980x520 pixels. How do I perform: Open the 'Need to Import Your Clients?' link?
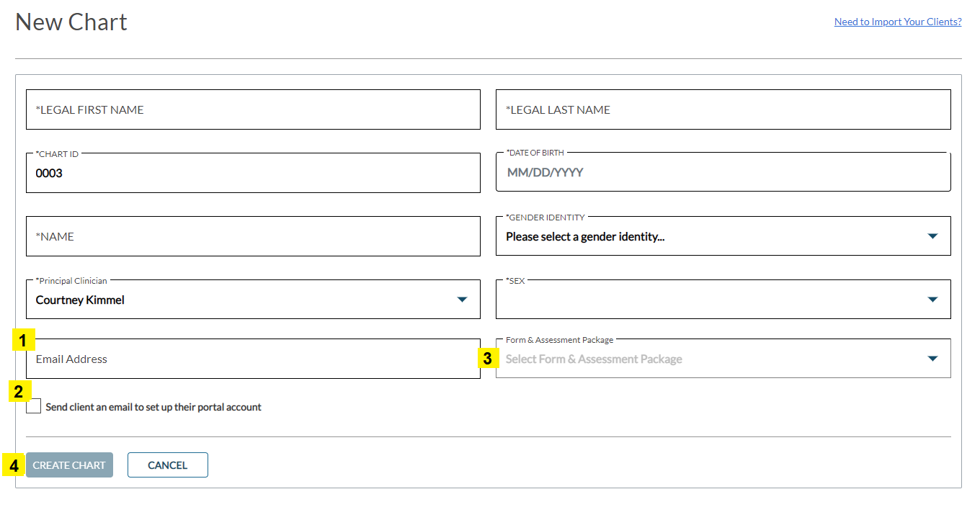click(x=897, y=22)
